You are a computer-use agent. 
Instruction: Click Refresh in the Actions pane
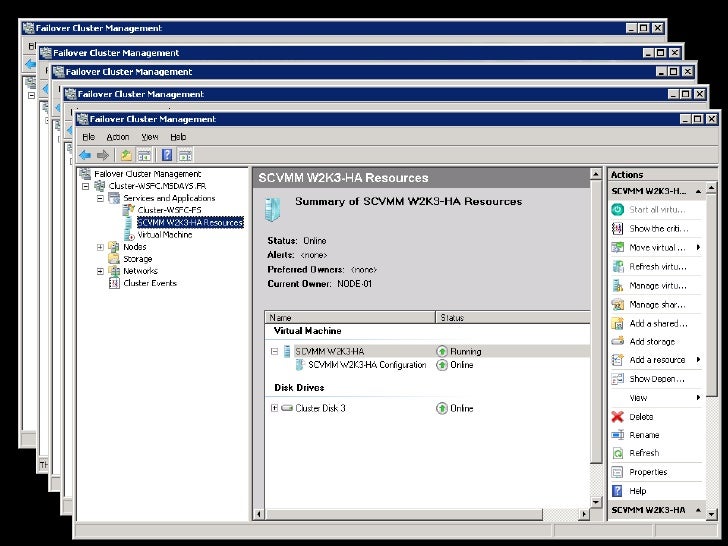point(643,453)
